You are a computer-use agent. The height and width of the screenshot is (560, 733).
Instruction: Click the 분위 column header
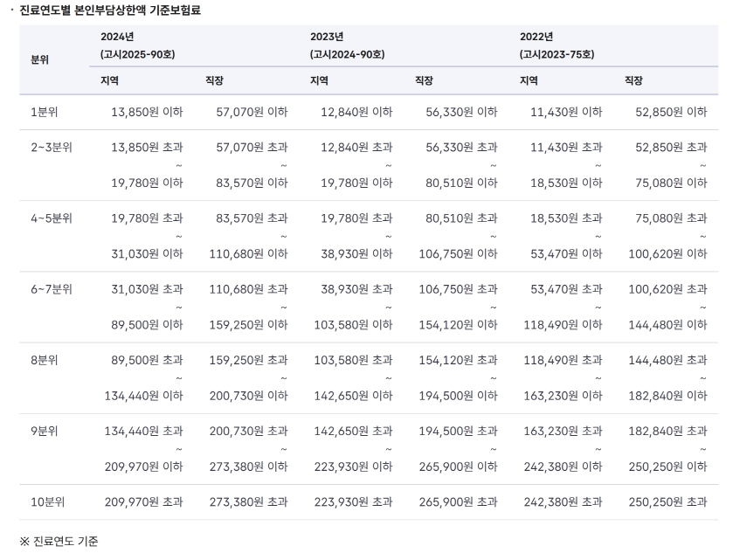pos(39,59)
